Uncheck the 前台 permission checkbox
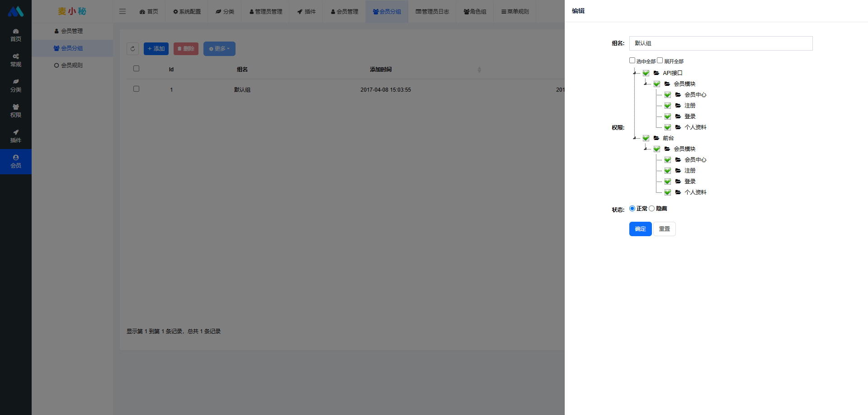 (646, 138)
